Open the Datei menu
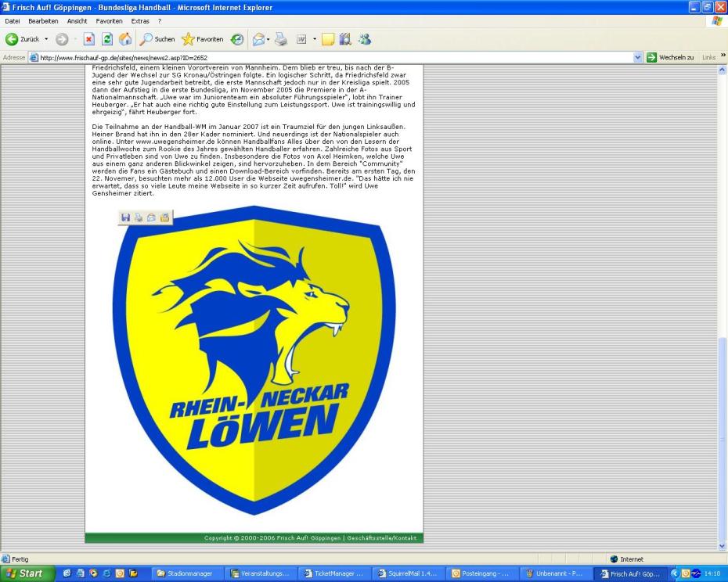This screenshot has height=582, width=728. pos(12,21)
